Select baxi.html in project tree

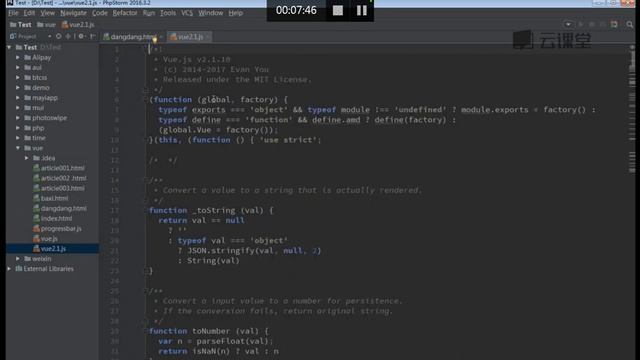(51, 198)
